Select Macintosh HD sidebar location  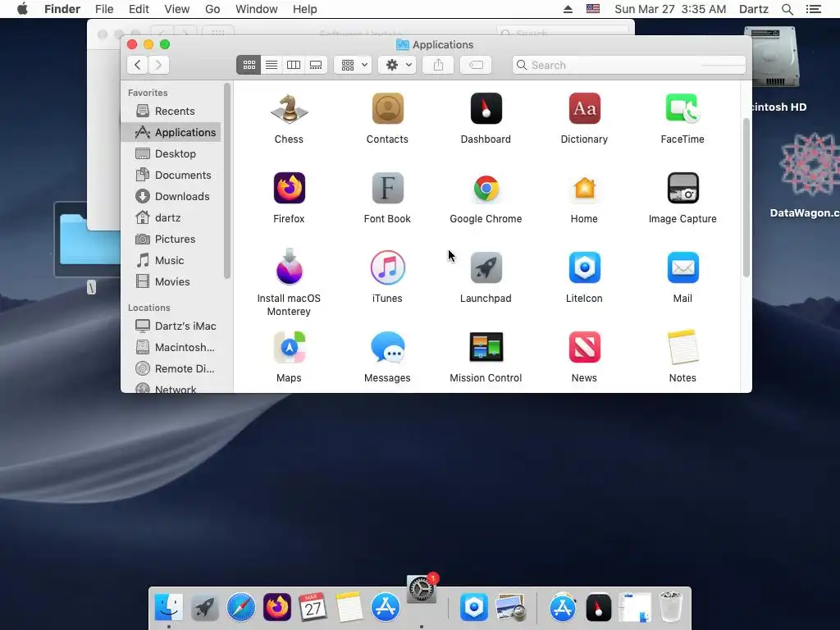point(171,347)
